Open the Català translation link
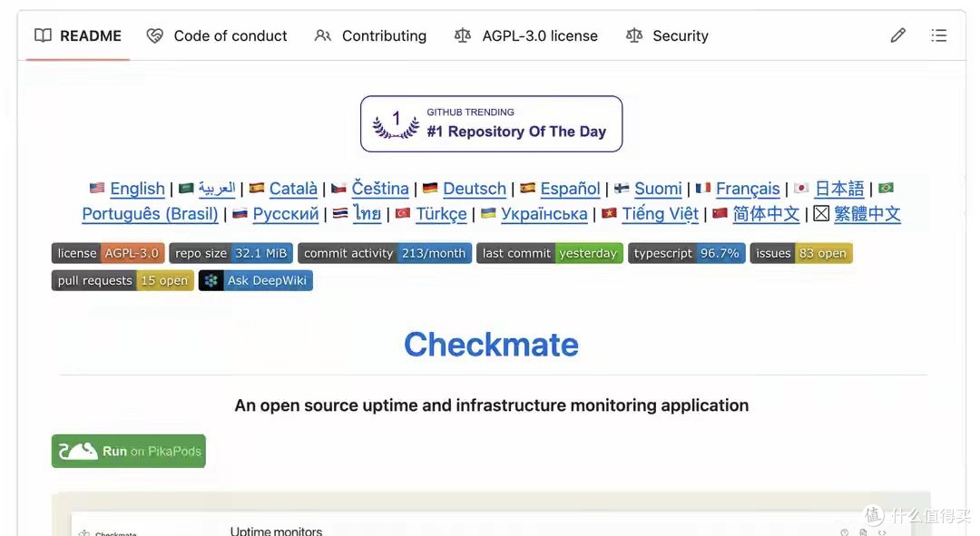Screen dimensions: 980x536 [x=293, y=188]
